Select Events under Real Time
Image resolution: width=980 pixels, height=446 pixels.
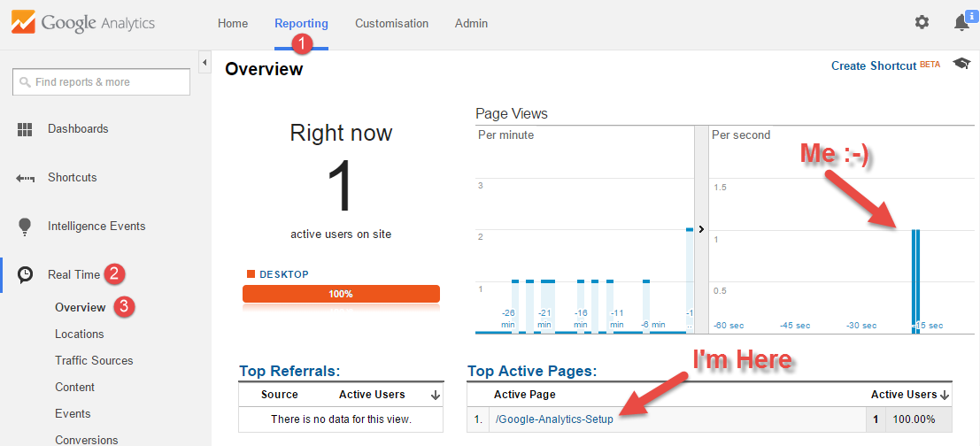[x=73, y=413]
